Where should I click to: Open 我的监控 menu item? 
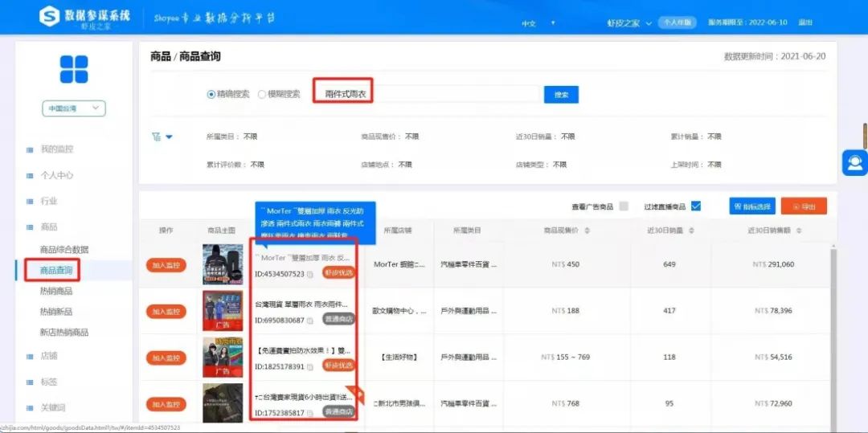[56, 149]
